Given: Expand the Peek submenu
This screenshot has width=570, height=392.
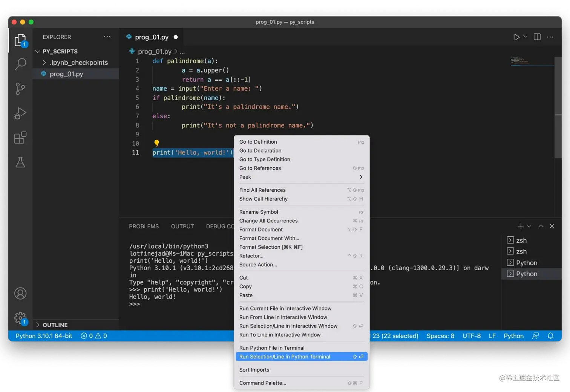Looking at the screenshot, I should point(302,177).
